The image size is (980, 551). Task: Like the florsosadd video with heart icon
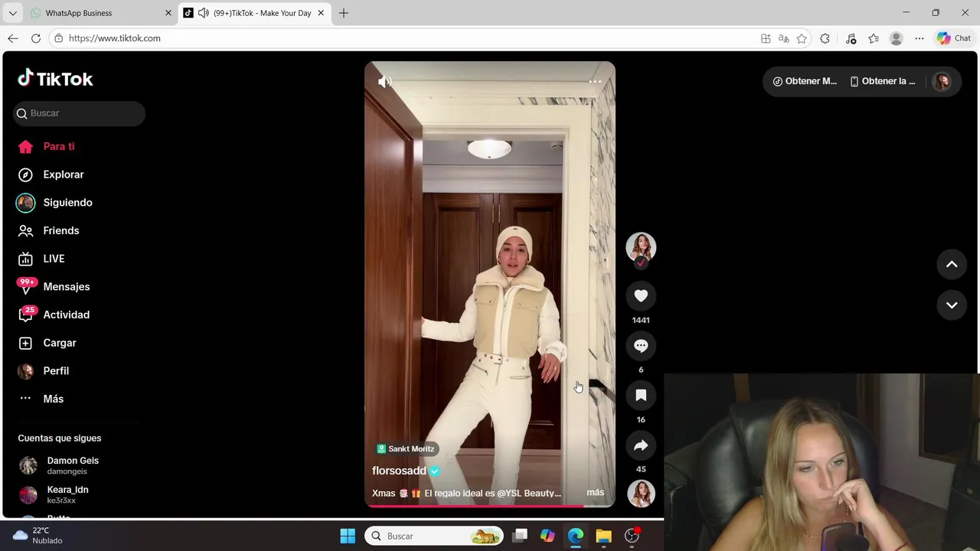click(641, 296)
